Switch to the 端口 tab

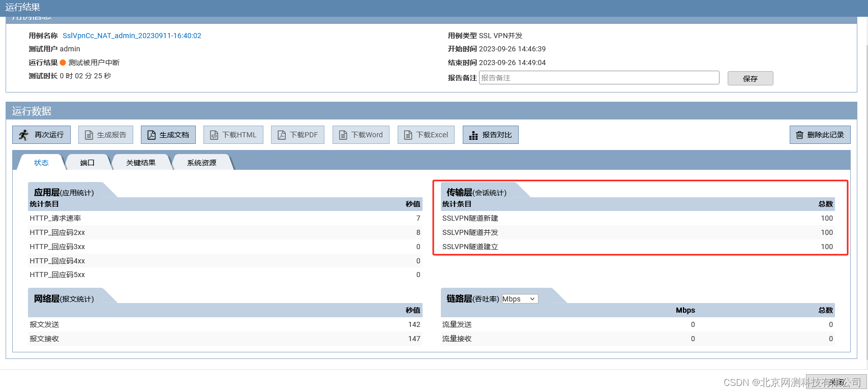coord(87,163)
